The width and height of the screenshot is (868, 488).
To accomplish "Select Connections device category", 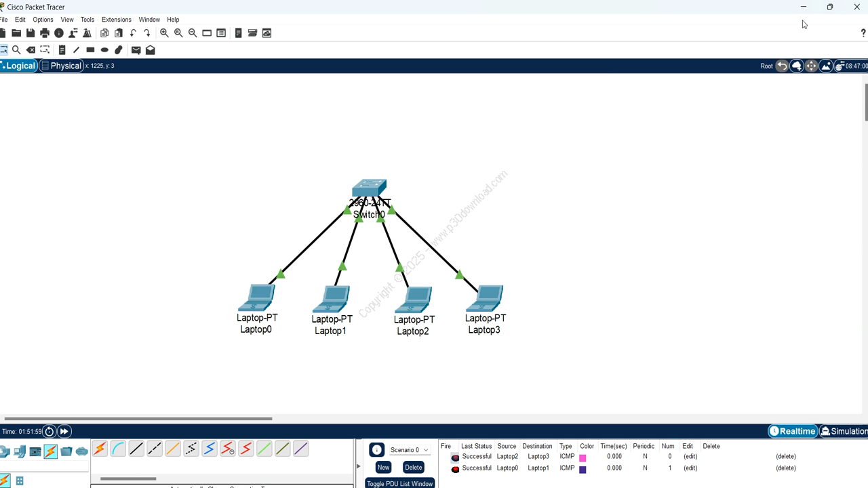I will (x=51, y=451).
